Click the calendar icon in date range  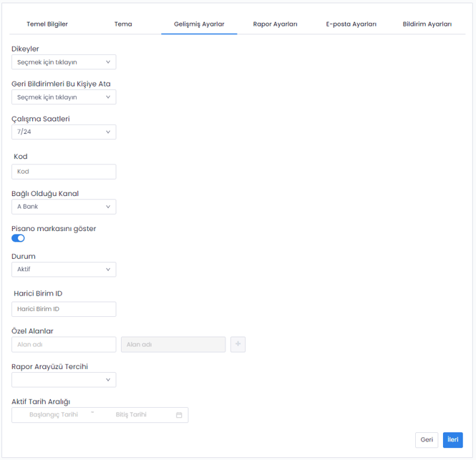[179, 415]
